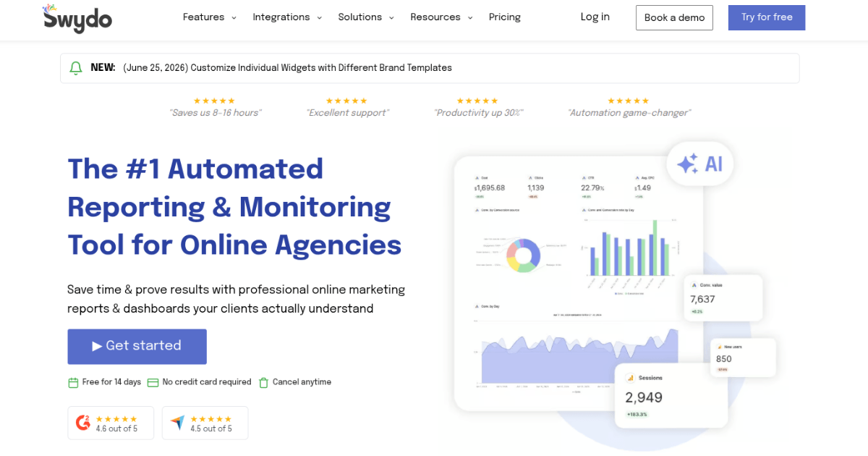This screenshot has width=868, height=456.
Task: Click stars above "Excellent support"
Action: [346, 101]
